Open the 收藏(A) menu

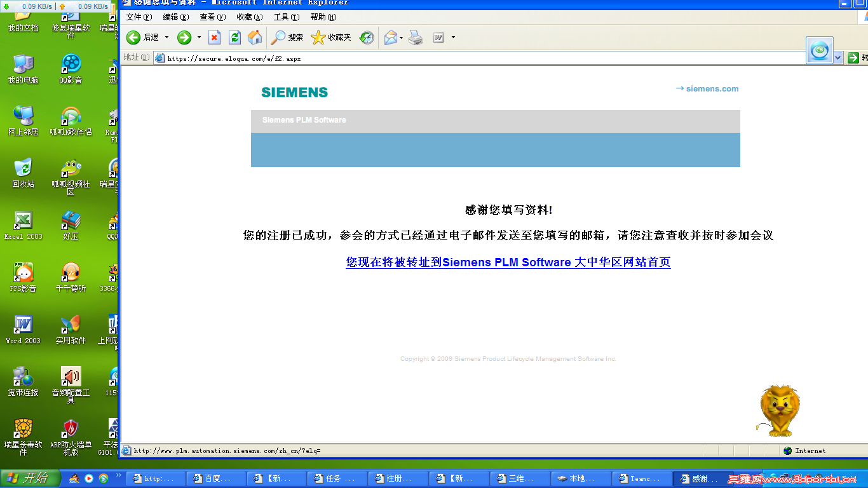[249, 17]
